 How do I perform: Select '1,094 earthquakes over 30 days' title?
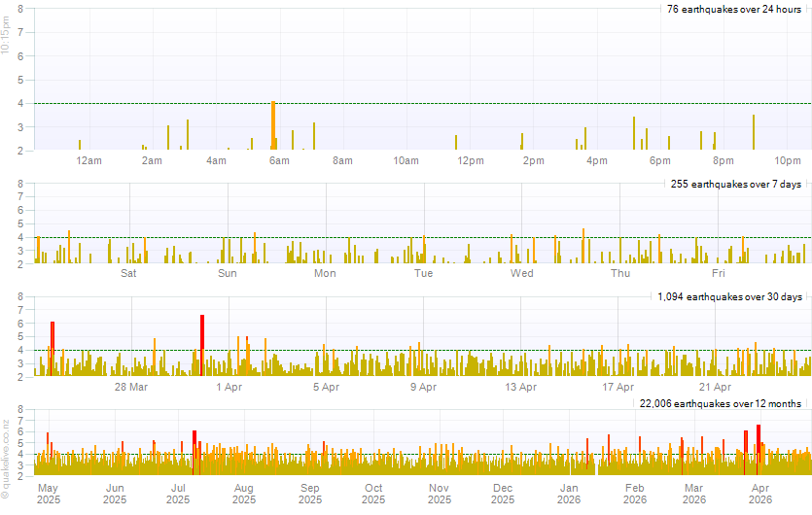(x=729, y=295)
